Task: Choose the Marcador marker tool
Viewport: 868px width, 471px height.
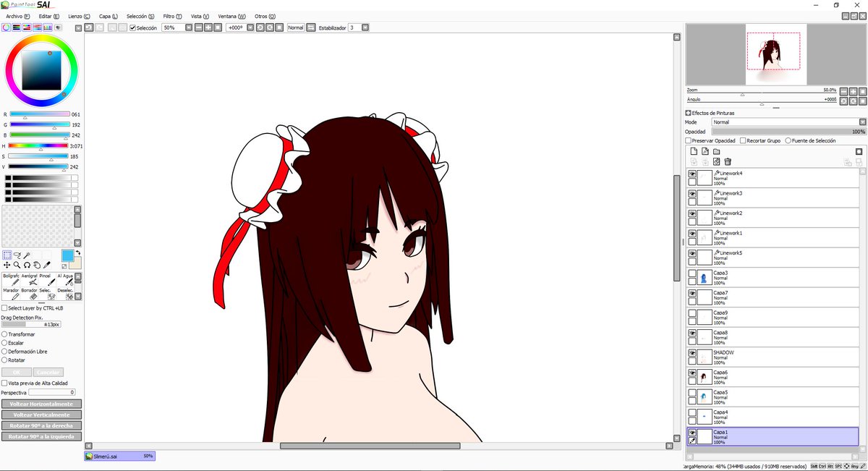Action: pyautogui.click(x=11, y=293)
